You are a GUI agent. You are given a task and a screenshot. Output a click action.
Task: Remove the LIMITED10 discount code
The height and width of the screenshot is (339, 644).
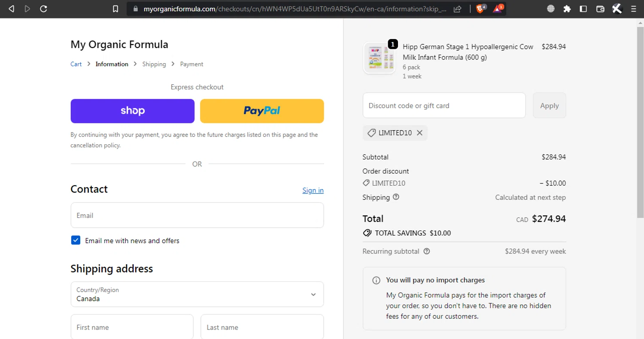coord(419,133)
